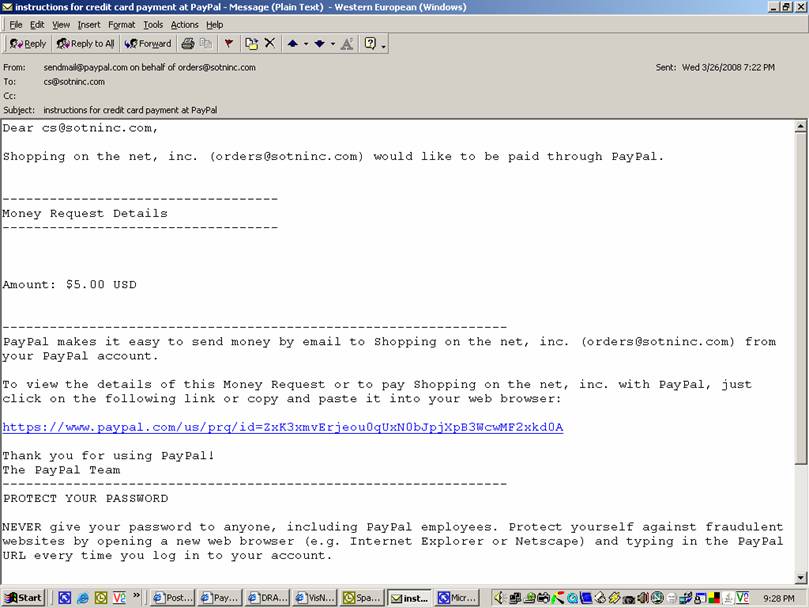The image size is (809, 608).
Task: Click the sender sendmail@paypal.com address
Action: pyautogui.click(x=85, y=67)
